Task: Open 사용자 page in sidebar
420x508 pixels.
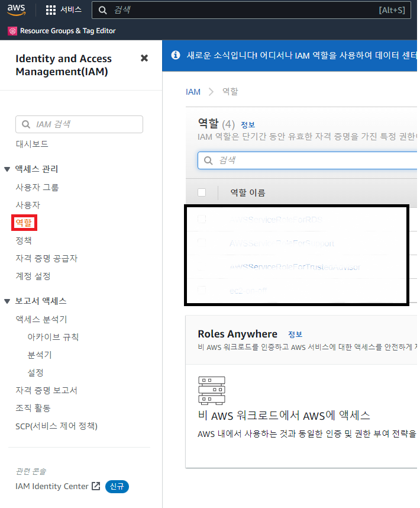Action: coord(28,205)
